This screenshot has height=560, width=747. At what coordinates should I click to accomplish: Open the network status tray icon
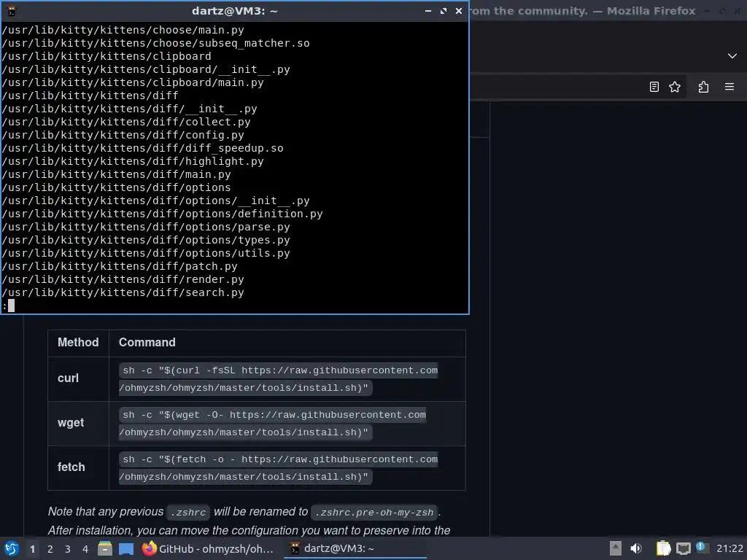click(x=683, y=548)
